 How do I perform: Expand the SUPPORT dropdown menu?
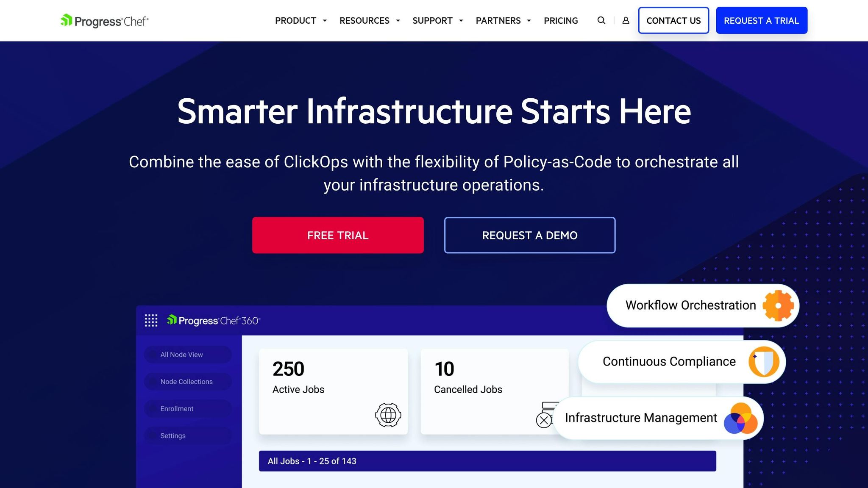(437, 21)
